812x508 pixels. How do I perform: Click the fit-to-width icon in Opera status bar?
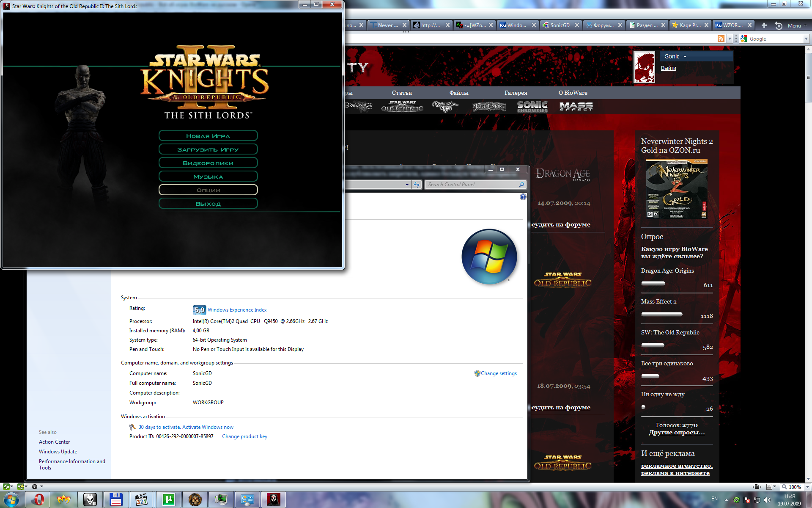pyautogui.click(x=757, y=487)
